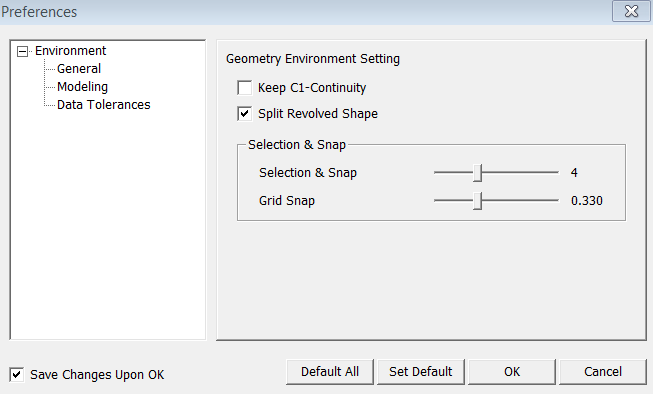This screenshot has height=394, width=653.
Task: Enable the Keep C1-Continuity checkbox
Action: pos(244,88)
